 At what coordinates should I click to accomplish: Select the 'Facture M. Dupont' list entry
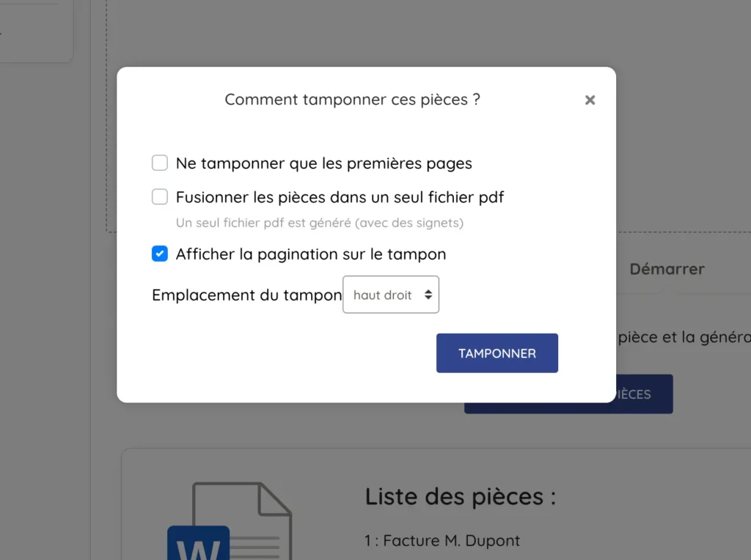pos(442,540)
